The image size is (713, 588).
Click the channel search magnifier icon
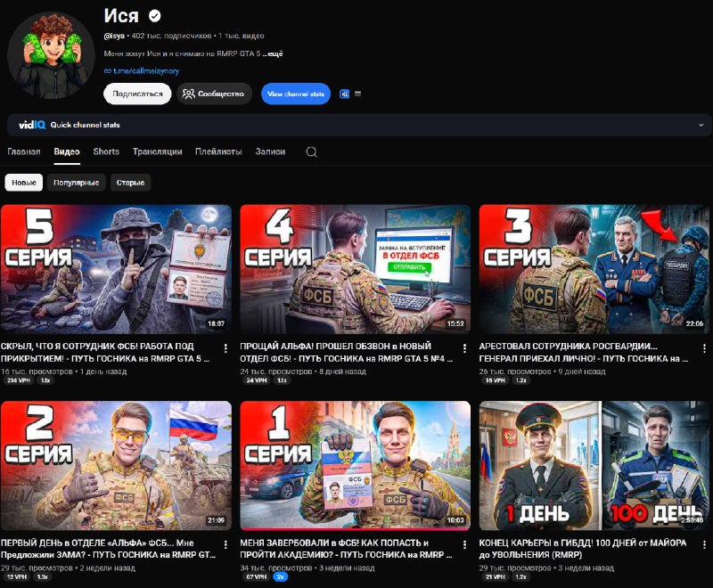(x=311, y=151)
